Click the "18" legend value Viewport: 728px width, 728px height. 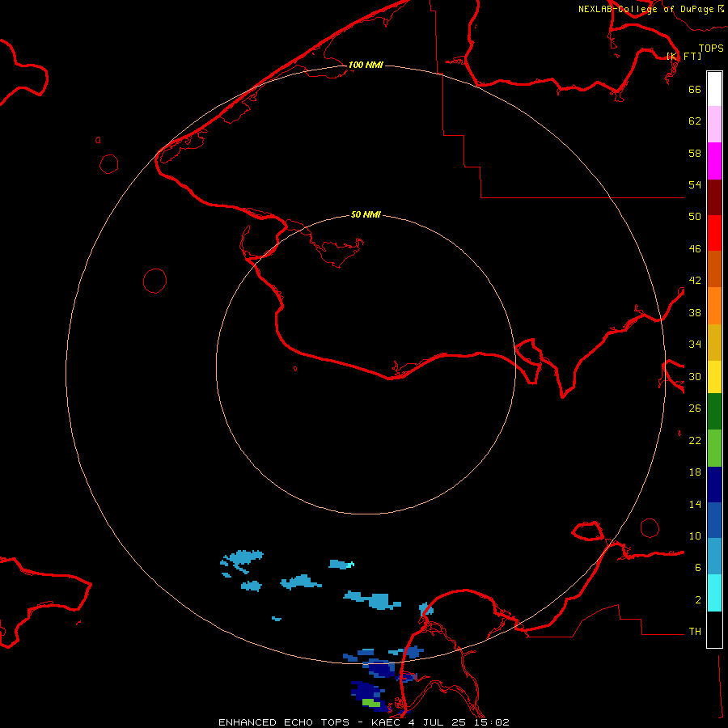tap(695, 472)
